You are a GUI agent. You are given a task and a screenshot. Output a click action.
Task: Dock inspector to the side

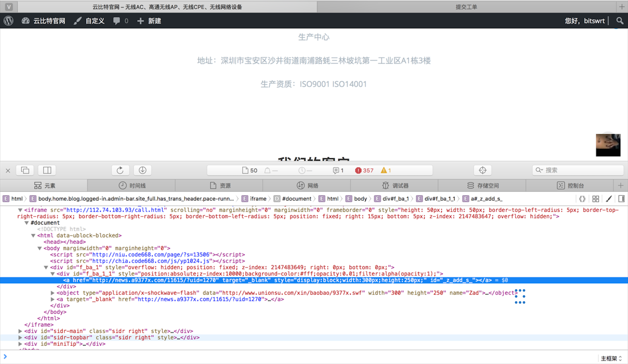[47, 170]
